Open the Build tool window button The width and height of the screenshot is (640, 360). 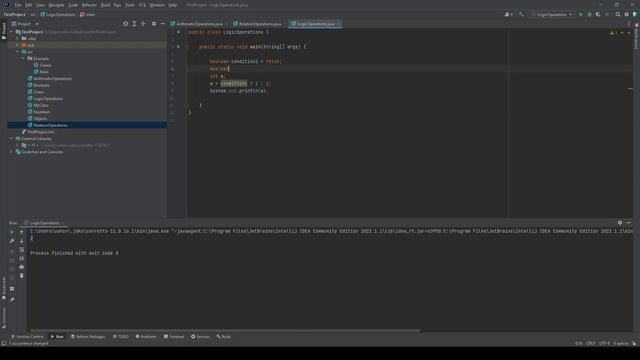click(x=224, y=337)
